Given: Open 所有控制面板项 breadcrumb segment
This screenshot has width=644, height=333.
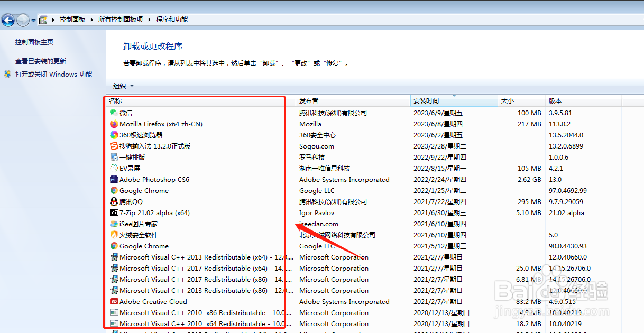Looking at the screenshot, I should [x=121, y=20].
